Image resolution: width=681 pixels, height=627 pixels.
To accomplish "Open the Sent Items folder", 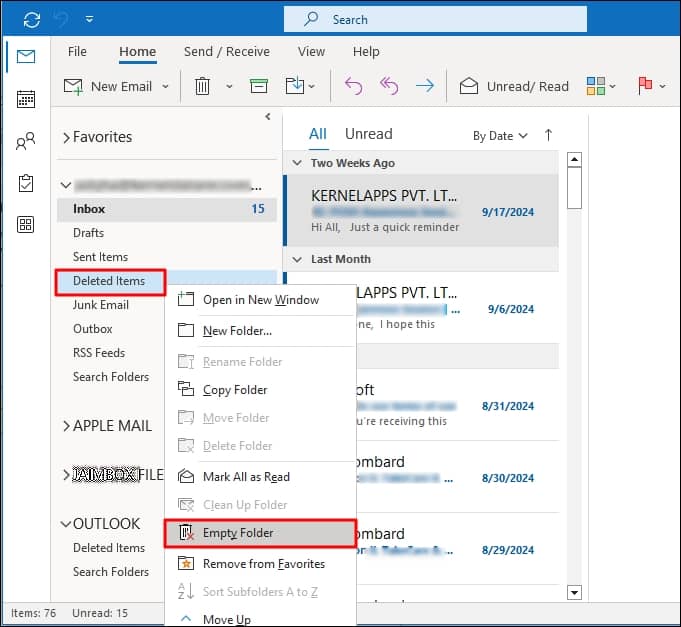I will 100,257.
